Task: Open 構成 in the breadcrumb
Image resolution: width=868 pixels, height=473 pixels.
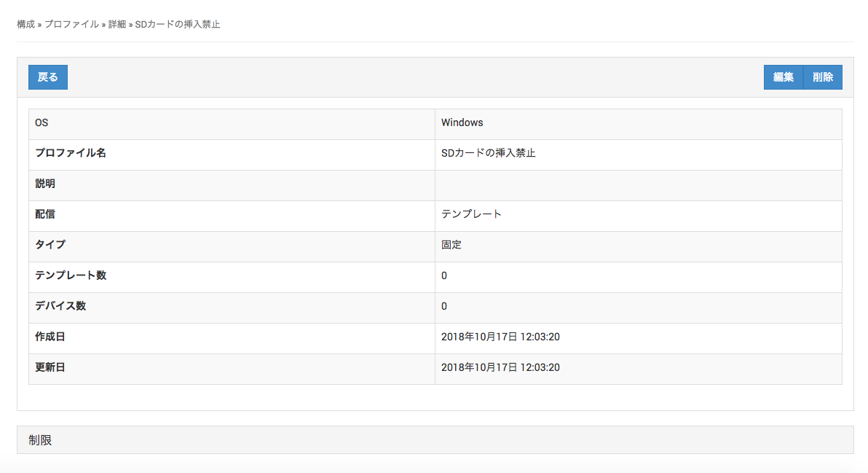Action: (x=25, y=24)
